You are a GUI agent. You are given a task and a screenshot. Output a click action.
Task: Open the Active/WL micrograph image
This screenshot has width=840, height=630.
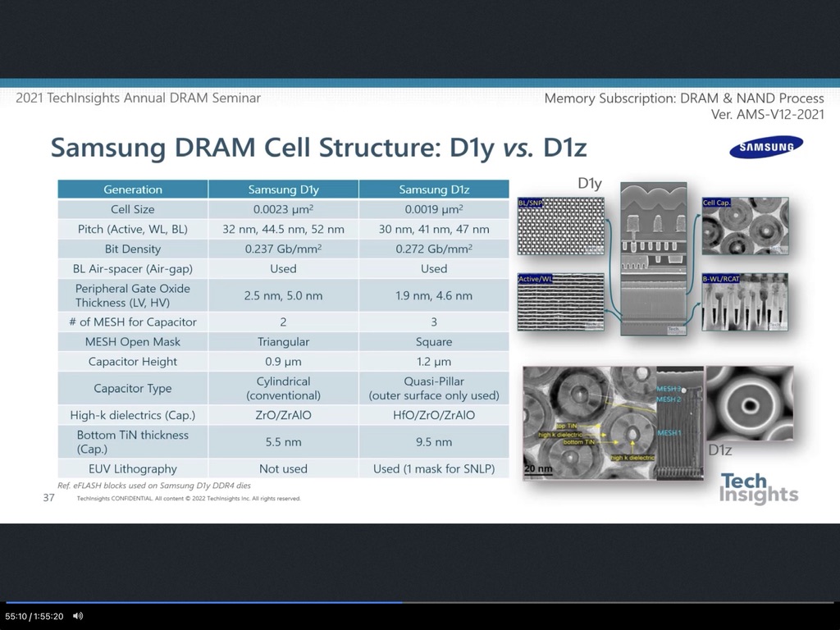coord(560,301)
